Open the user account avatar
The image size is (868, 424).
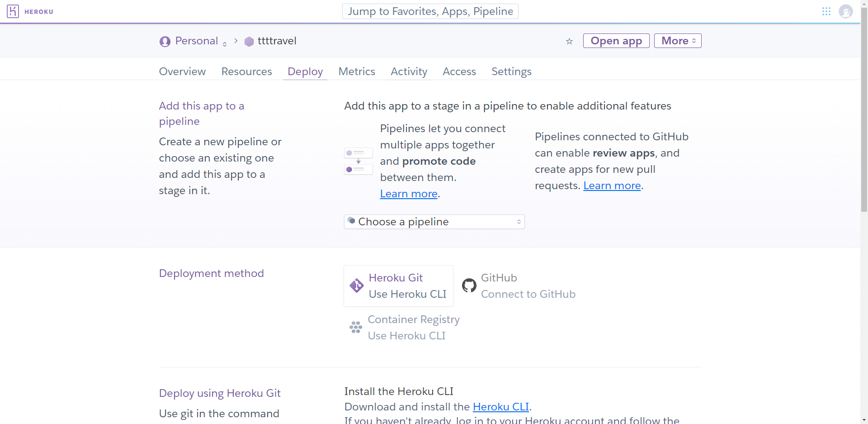pyautogui.click(x=845, y=11)
